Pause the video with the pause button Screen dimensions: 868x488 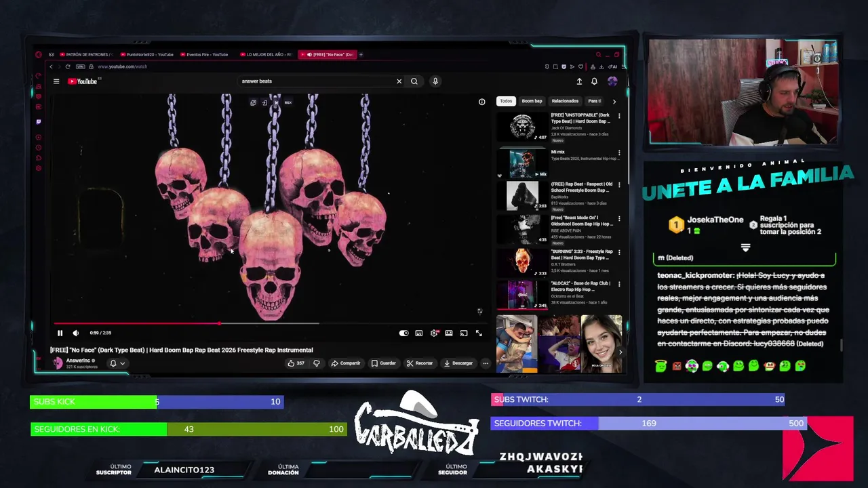coord(60,333)
